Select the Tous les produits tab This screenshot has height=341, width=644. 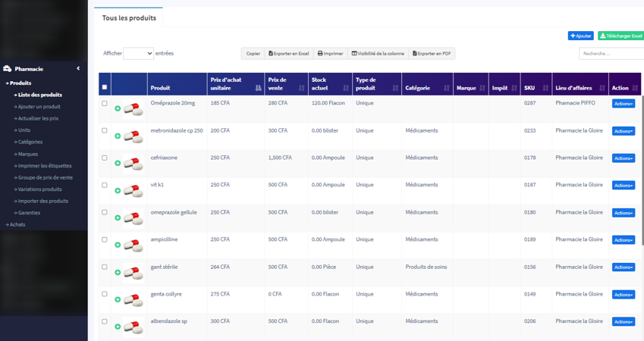coord(129,17)
